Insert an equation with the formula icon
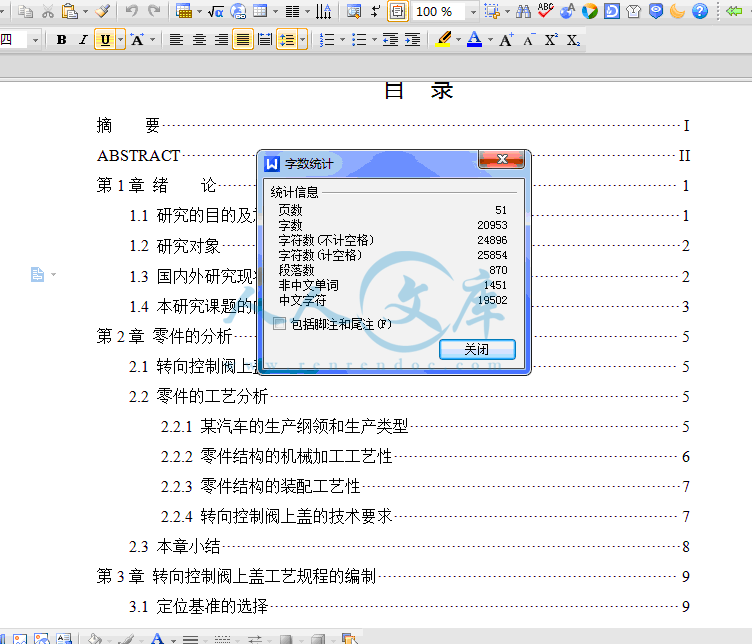Image resolution: width=752 pixels, height=644 pixels. pyautogui.click(x=215, y=11)
